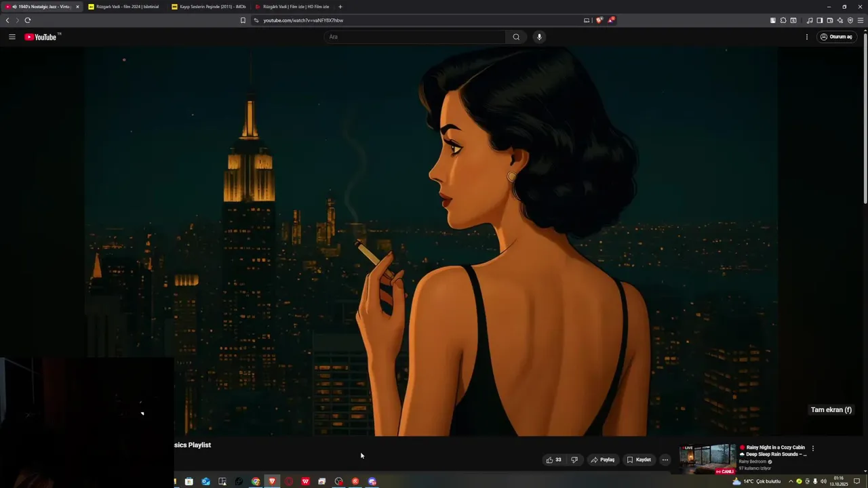Share the video via Paylaş
The width and height of the screenshot is (868, 488).
603,460
